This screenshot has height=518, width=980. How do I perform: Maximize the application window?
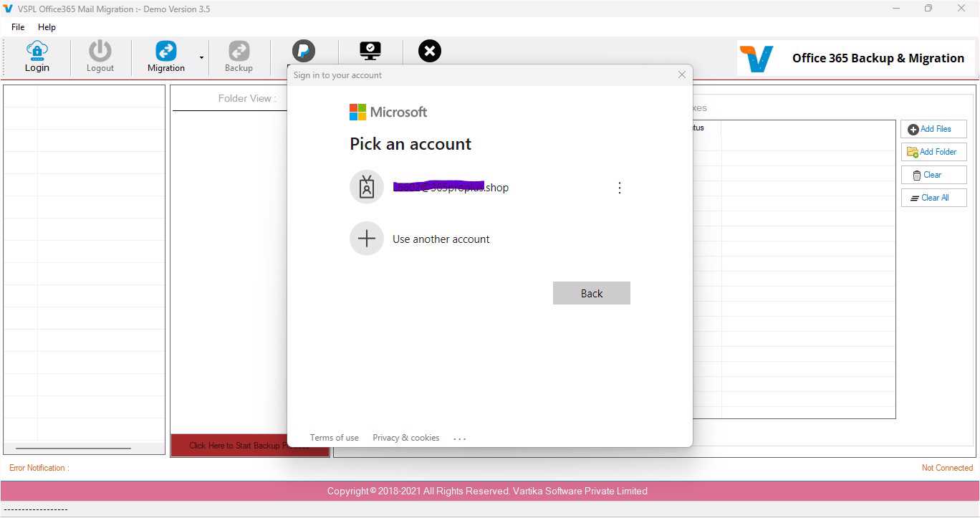coord(928,9)
